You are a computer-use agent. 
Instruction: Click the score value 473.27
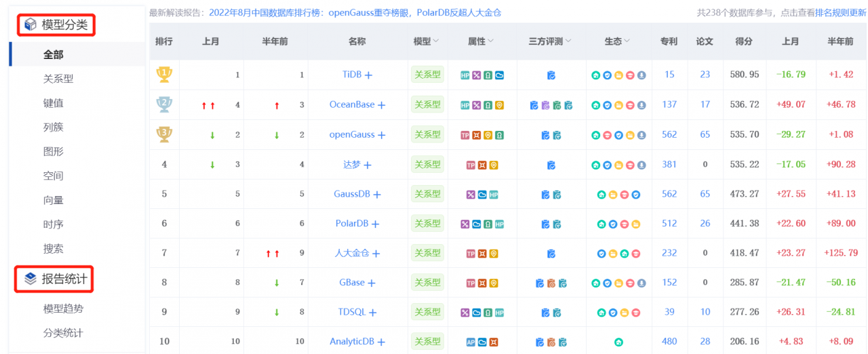click(x=745, y=194)
